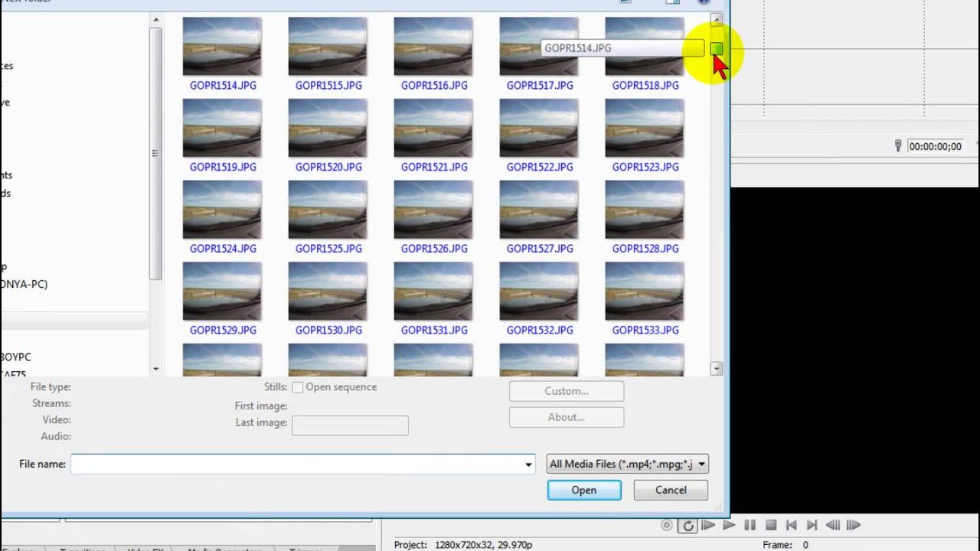
Task: Click the GOPR1533.JPG file name label
Action: coord(645,331)
